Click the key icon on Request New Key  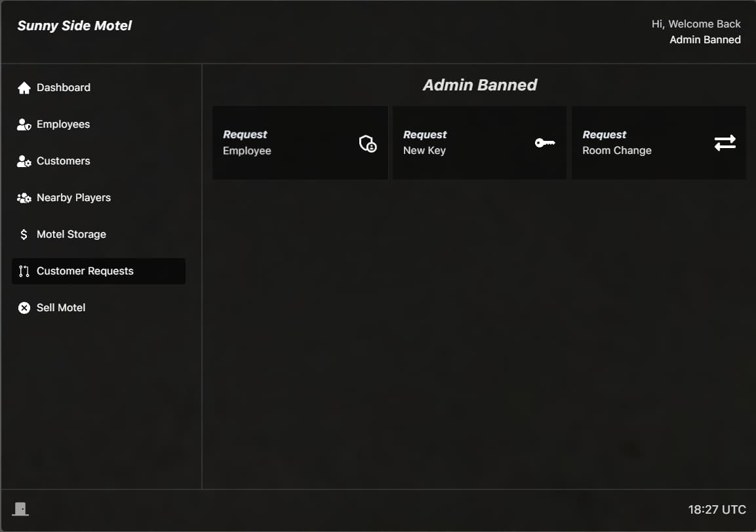pyautogui.click(x=545, y=143)
